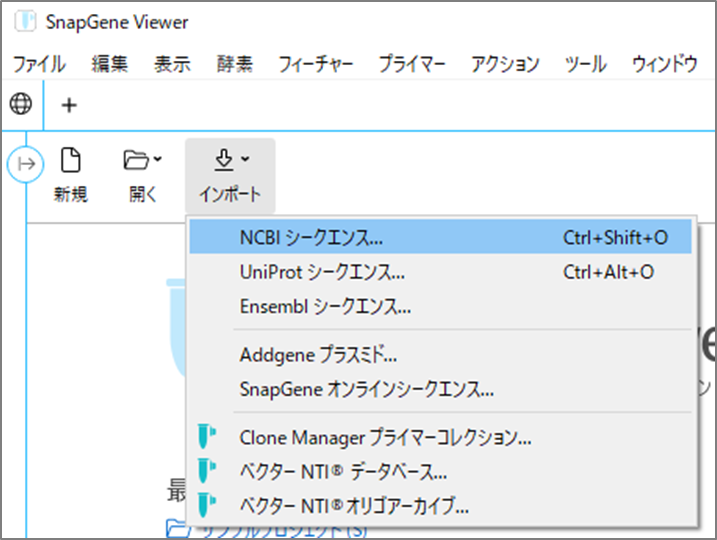The width and height of the screenshot is (717, 540).
Task: Select ベクター NTI オリゴアーカイブ option
Action: (x=354, y=505)
